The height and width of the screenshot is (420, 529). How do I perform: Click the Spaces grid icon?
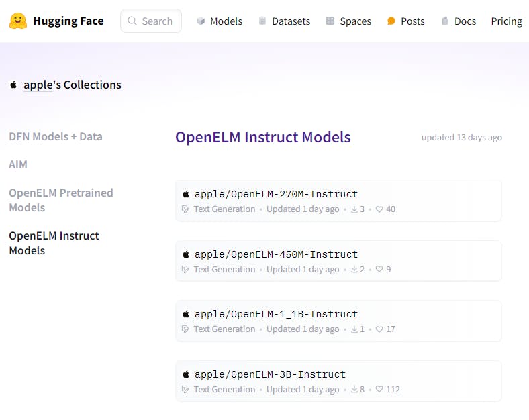[330, 21]
